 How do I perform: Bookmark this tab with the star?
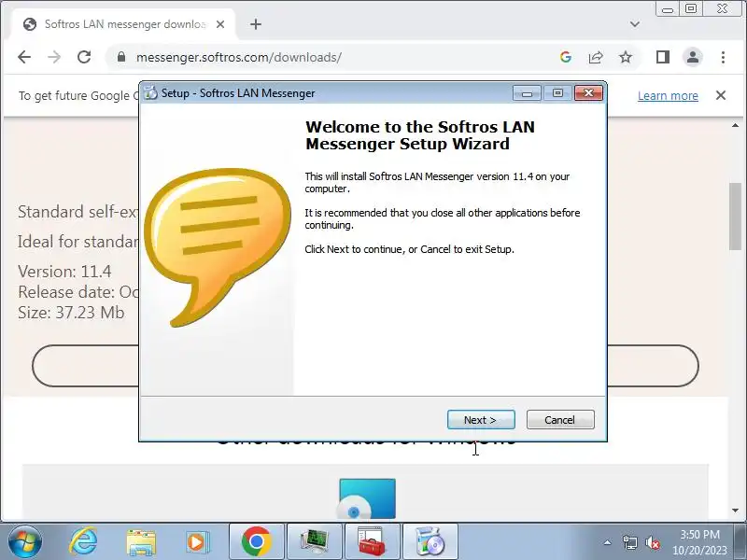625,57
